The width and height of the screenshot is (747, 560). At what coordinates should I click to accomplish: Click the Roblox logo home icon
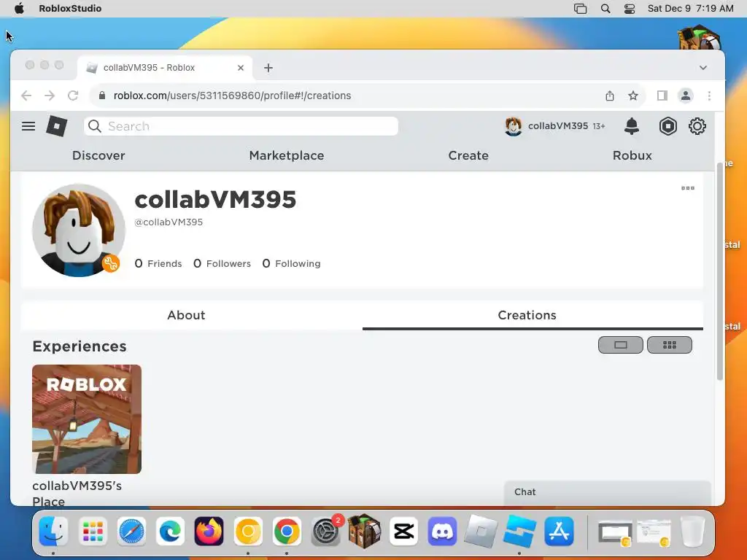tap(57, 126)
